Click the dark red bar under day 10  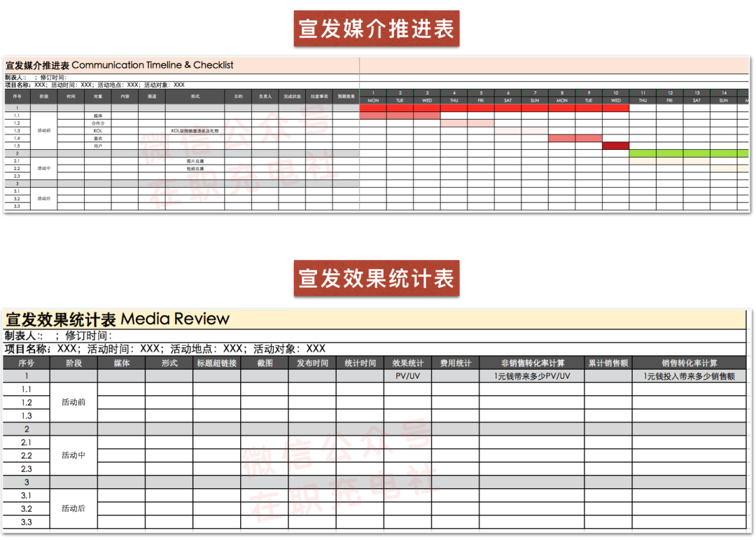615,146
